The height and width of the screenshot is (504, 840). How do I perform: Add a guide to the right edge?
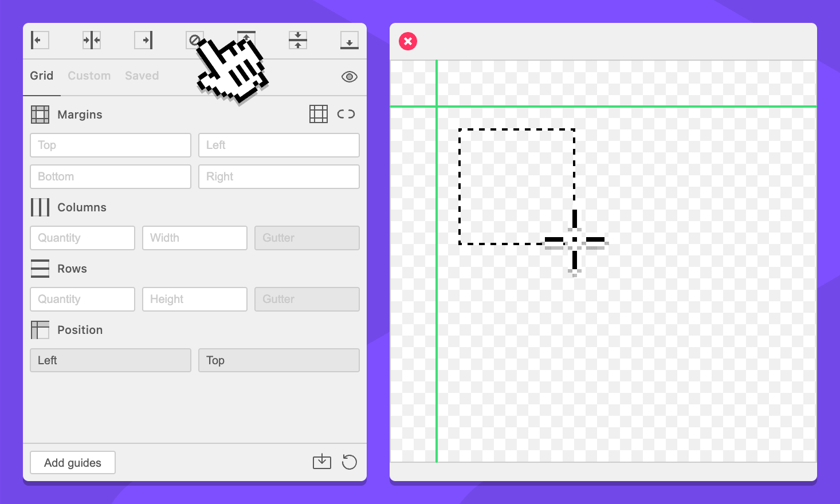pyautogui.click(x=143, y=40)
